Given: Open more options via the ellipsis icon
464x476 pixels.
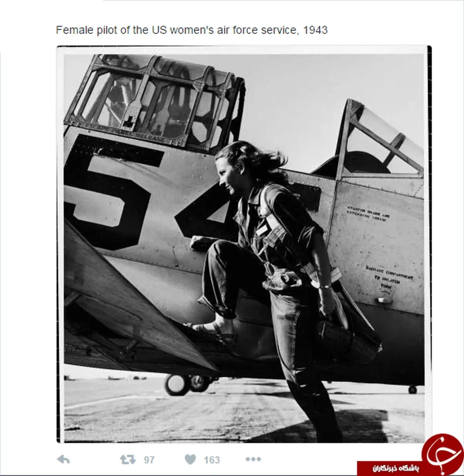Looking at the screenshot, I should coord(253,459).
